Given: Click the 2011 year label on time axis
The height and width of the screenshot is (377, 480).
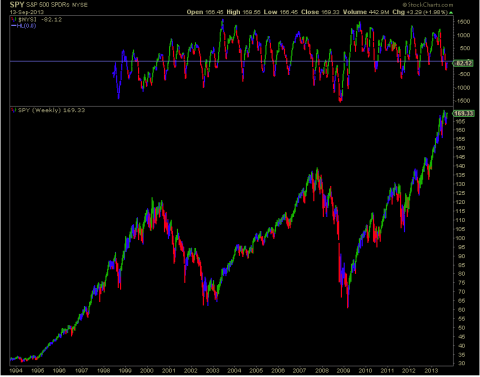Looking at the screenshot, I should (x=387, y=371).
